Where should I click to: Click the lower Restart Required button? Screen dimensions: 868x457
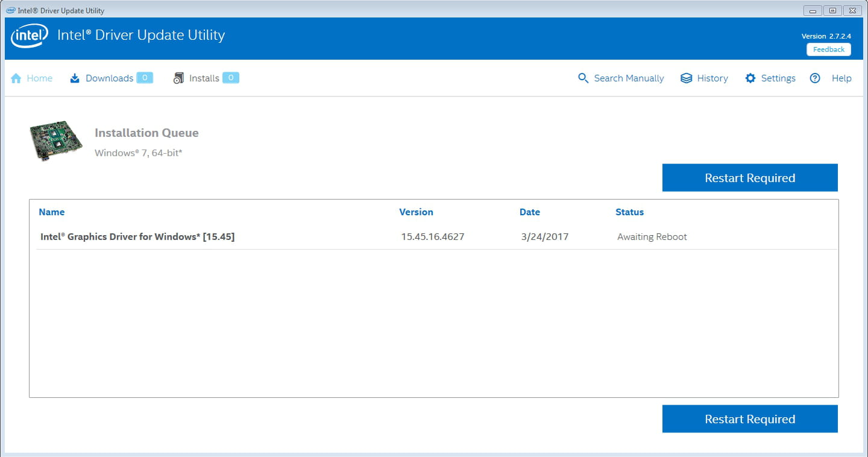[x=750, y=419]
